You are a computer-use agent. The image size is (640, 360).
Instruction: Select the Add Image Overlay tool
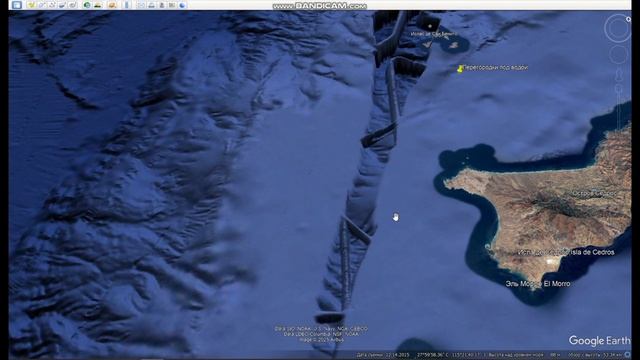click(62, 5)
